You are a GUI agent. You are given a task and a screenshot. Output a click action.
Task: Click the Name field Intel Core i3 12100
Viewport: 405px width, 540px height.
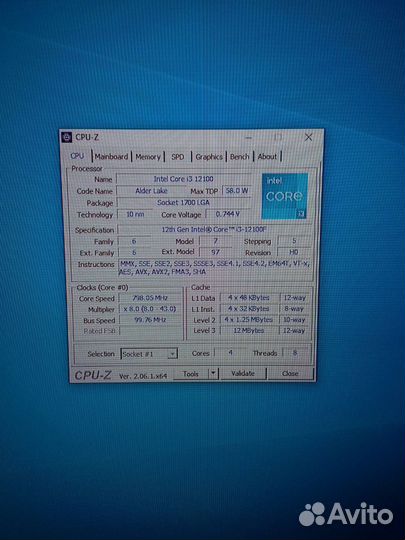coord(184,179)
